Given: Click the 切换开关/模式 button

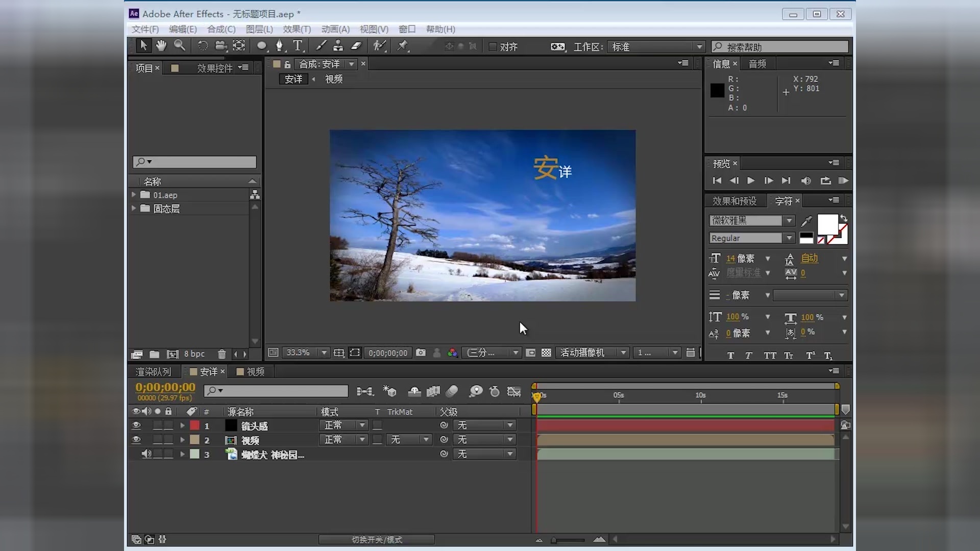Looking at the screenshot, I should (377, 539).
